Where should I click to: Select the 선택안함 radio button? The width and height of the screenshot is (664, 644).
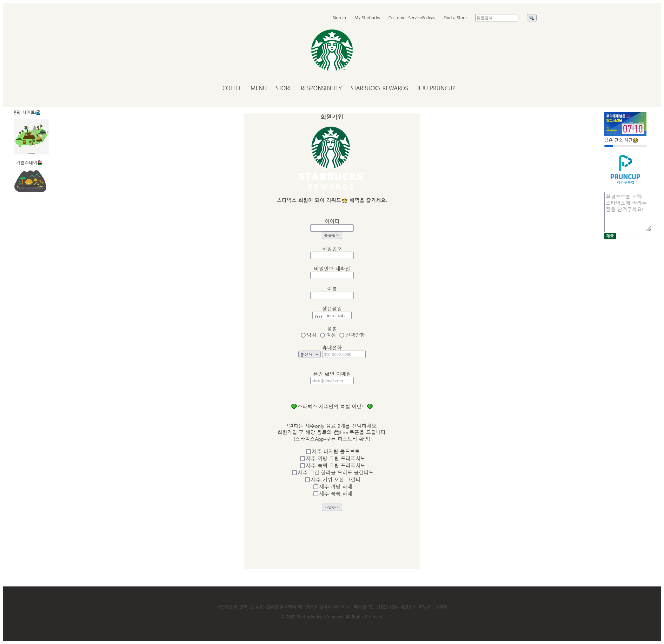click(x=342, y=335)
